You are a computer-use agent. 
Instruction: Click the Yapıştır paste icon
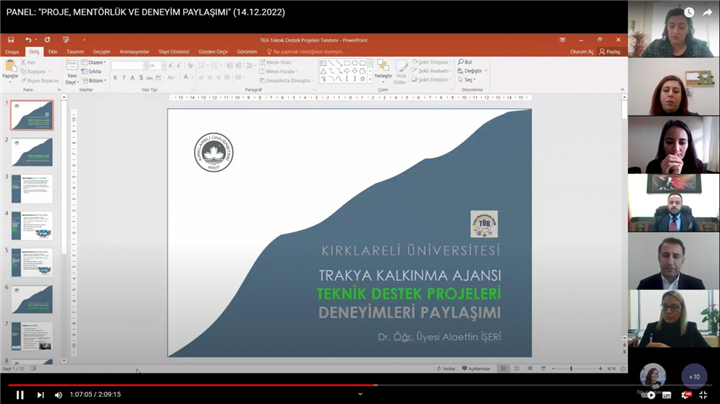[x=10, y=67]
